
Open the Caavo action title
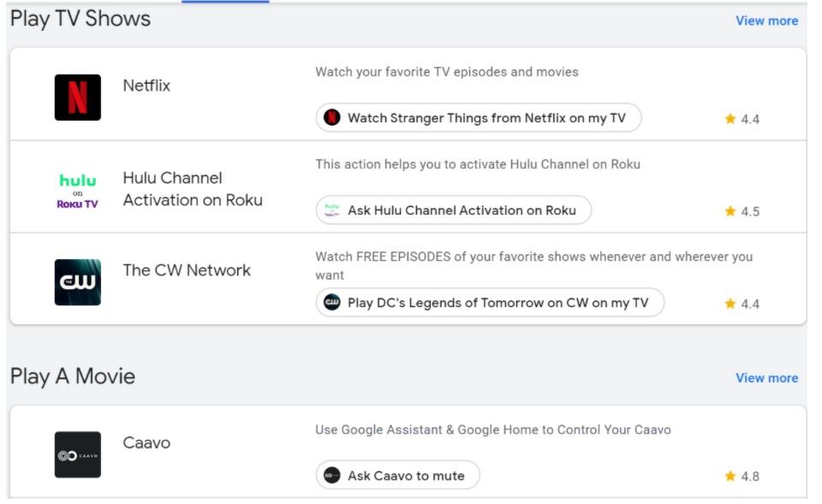click(x=146, y=443)
